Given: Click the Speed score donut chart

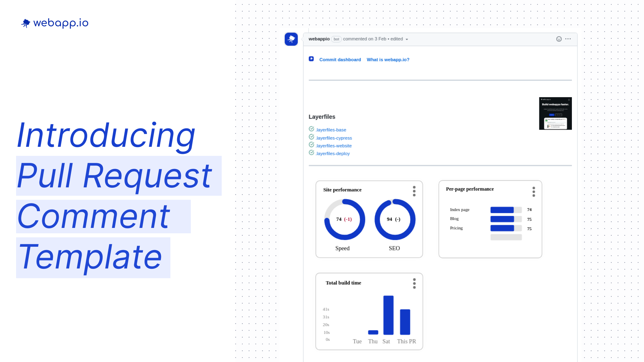Looking at the screenshot, I should point(344,220).
